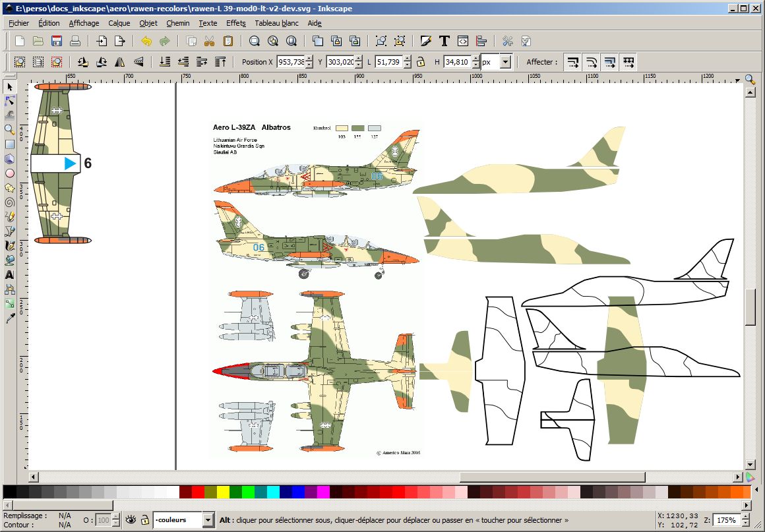Image resolution: width=765 pixels, height=532 pixels.
Task: Open the Text and Font dialog icon
Action: 444,41
